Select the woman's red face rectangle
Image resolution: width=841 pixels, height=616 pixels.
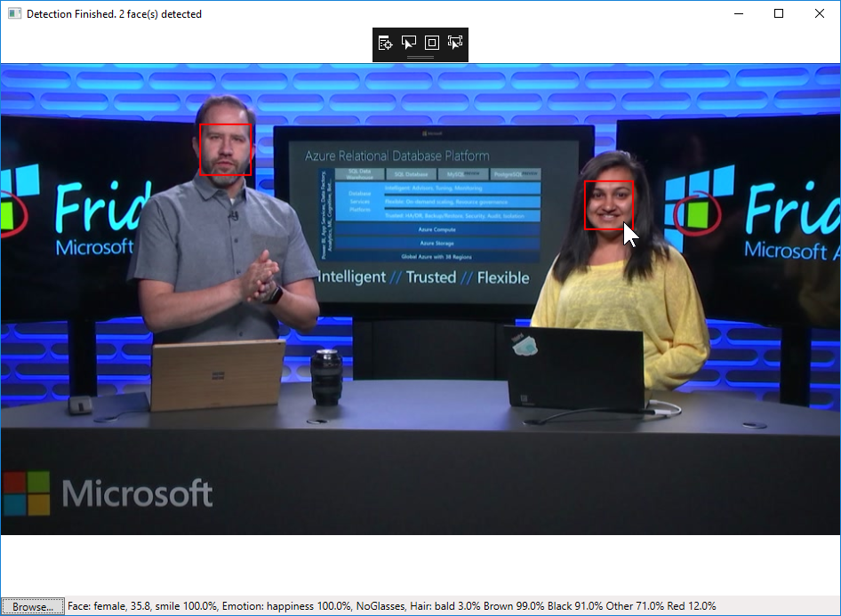tap(609, 204)
